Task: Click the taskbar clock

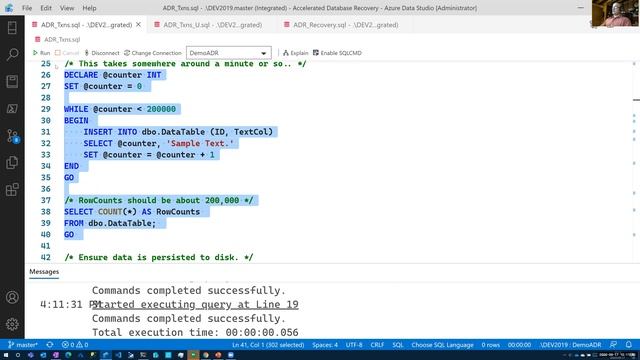Action: (x=618, y=355)
